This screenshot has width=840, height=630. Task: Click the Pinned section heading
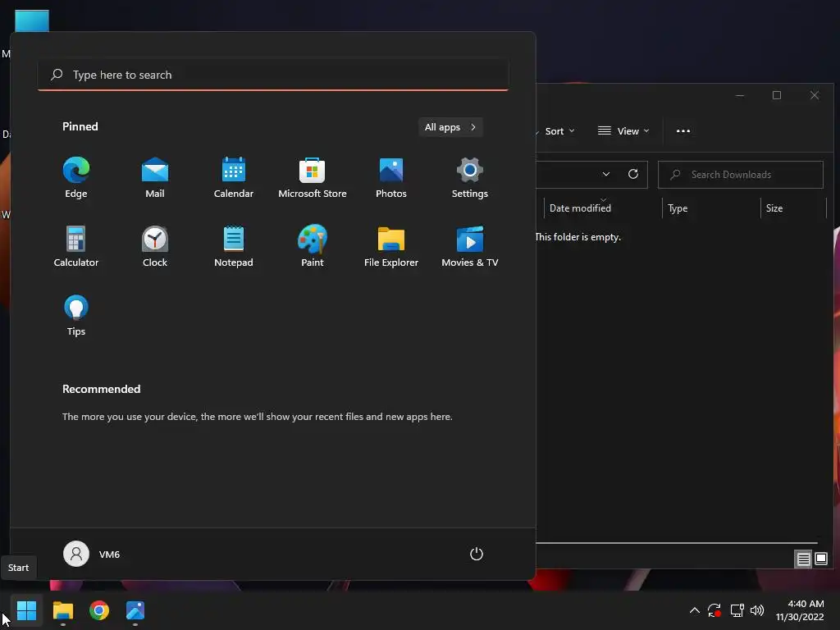click(80, 126)
